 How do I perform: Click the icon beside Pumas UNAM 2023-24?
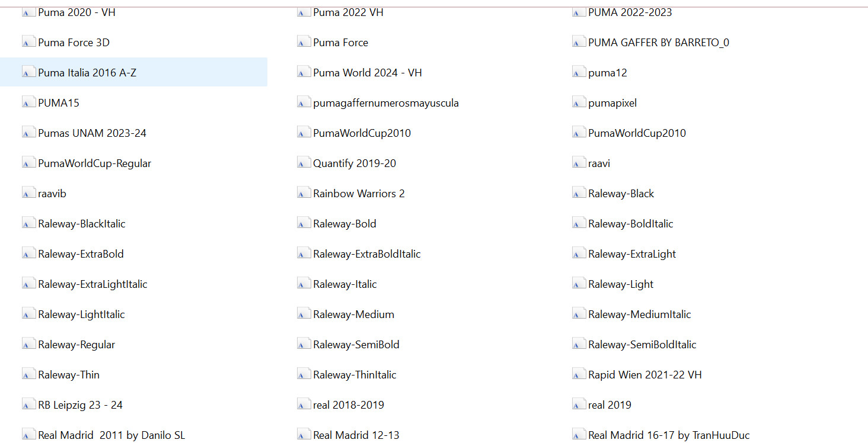coord(28,133)
